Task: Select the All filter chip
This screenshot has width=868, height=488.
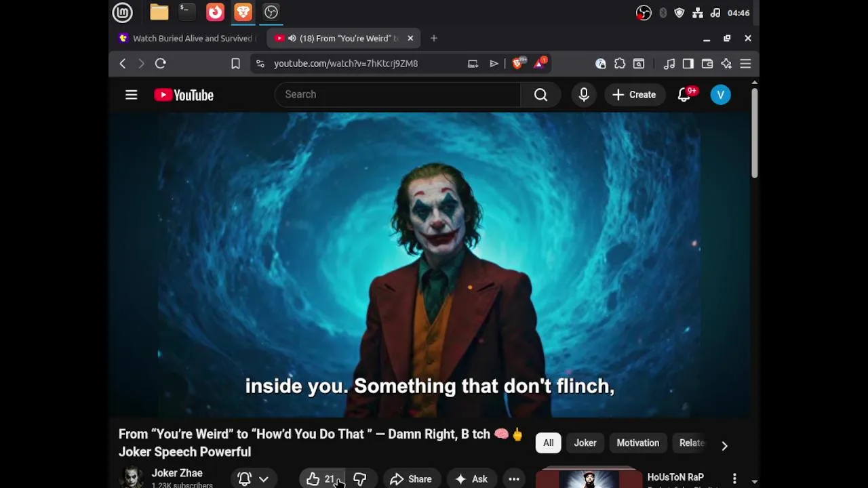Action: [x=548, y=443]
